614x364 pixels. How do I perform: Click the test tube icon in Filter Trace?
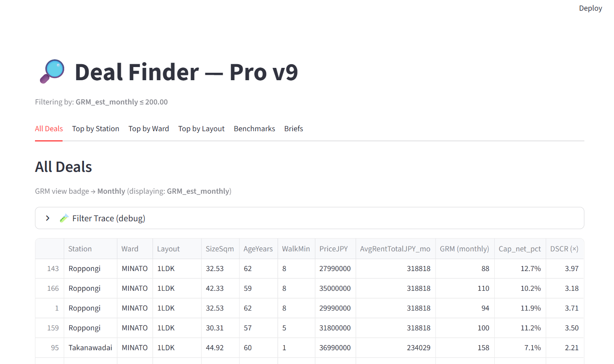(x=64, y=218)
